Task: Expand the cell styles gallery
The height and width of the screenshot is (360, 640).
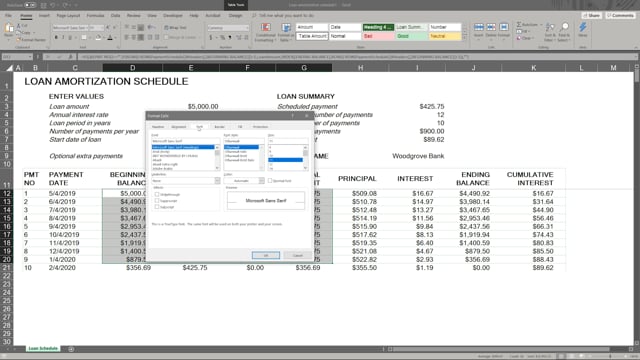Action: click(464, 38)
